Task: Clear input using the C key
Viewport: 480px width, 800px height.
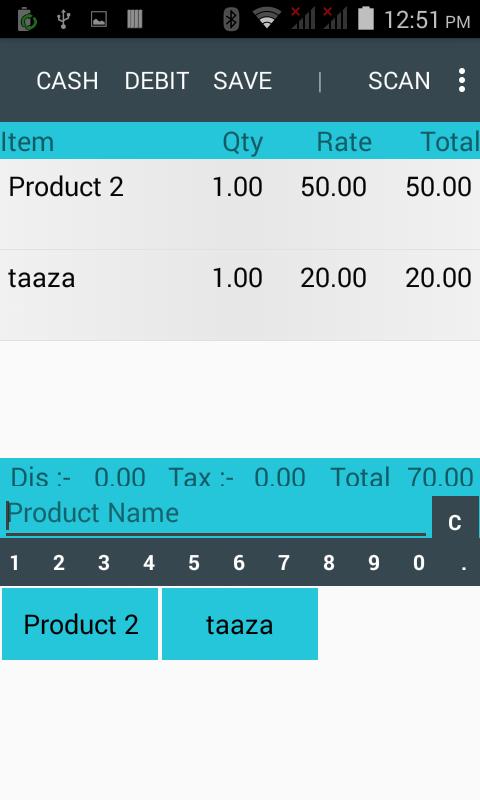Action: [x=454, y=520]
